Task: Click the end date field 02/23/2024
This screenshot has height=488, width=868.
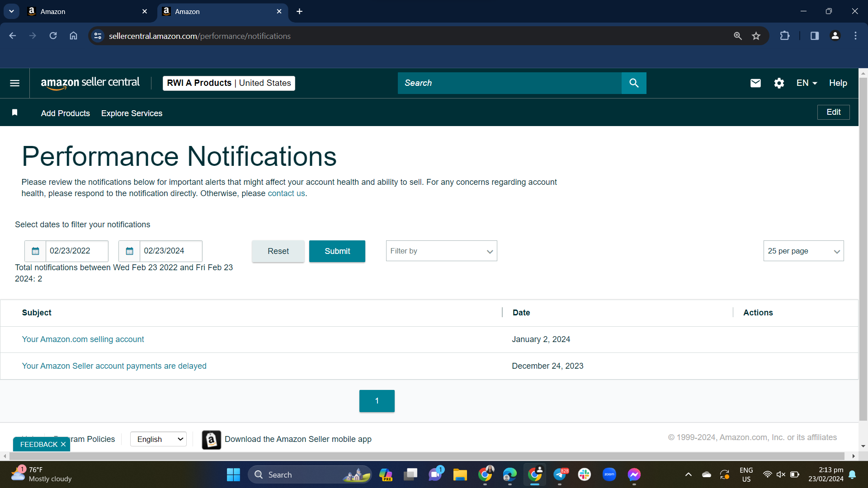Action: [x=170, y=251]
